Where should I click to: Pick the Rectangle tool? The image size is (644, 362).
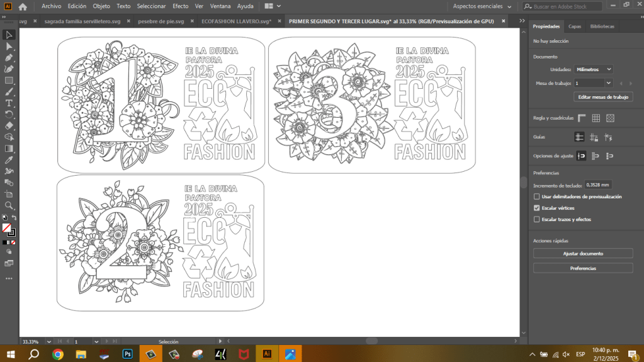(9, 81)
